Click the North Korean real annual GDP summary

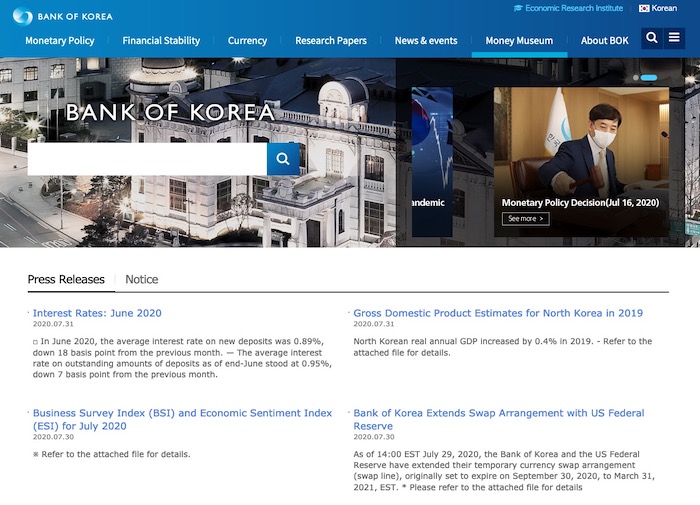pos(503,347)
